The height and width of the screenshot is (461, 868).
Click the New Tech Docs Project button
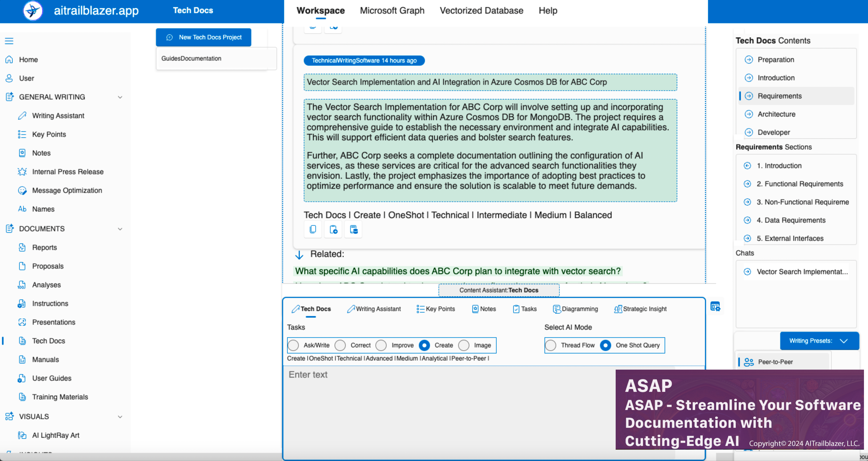pyautogui.click(x=204, y=37)
